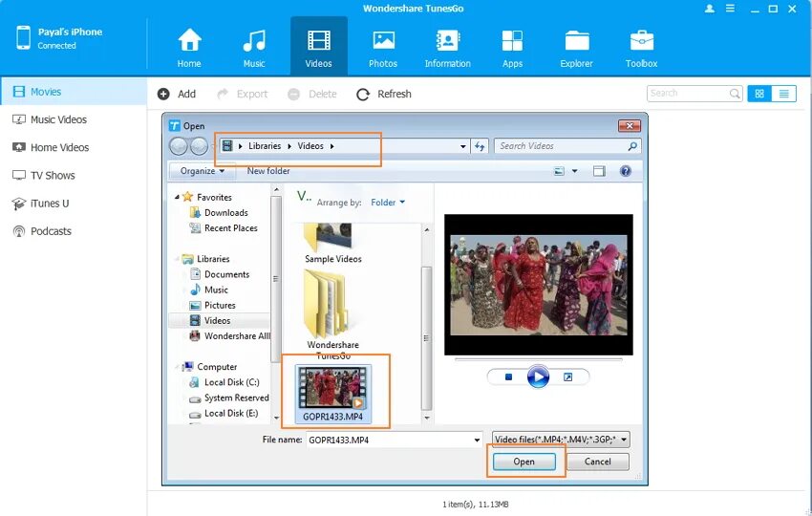Open Downloads in Favorites
812x516 pixels.
pos(225,213)
